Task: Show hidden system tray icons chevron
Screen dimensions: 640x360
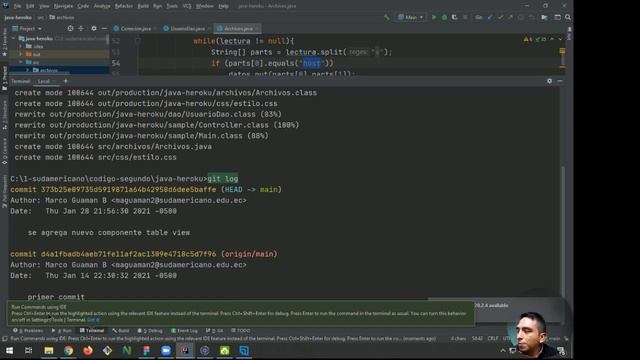Action: point(503,351)
